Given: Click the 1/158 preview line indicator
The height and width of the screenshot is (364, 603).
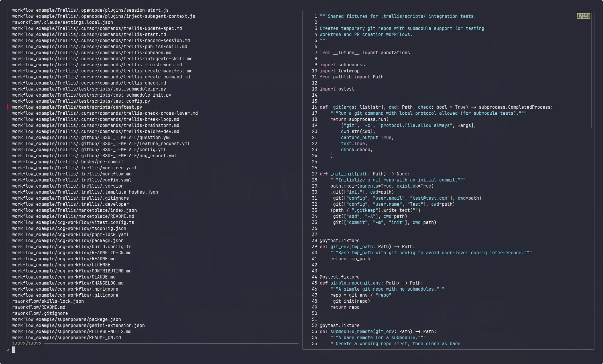Looking at the screenshot, I should point(583,16).
